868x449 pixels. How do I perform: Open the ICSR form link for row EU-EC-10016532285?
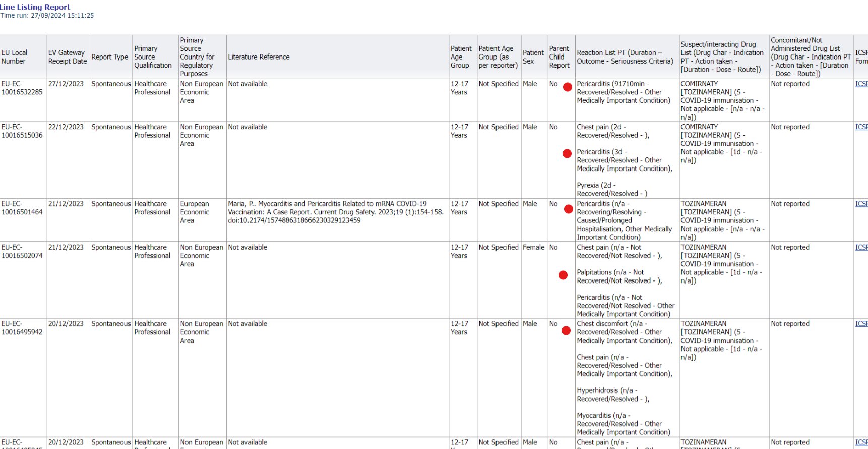click(x=861, y=84)
